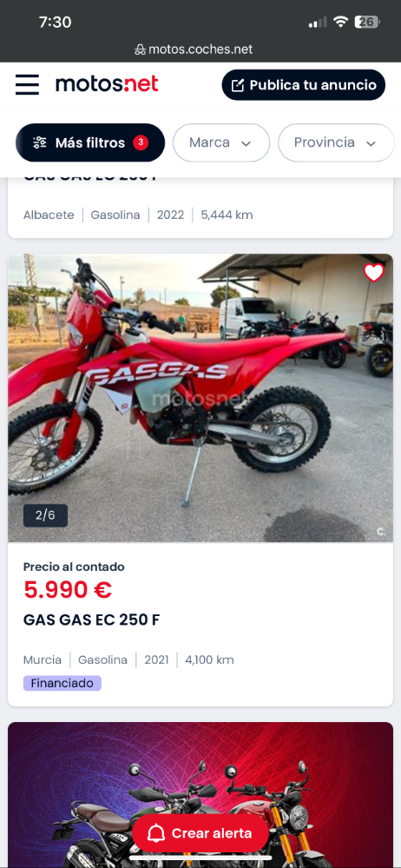Expand the Marca dropdown
Image resolution: width=401 pixels, height=868 pixels.
coord(221,142)
